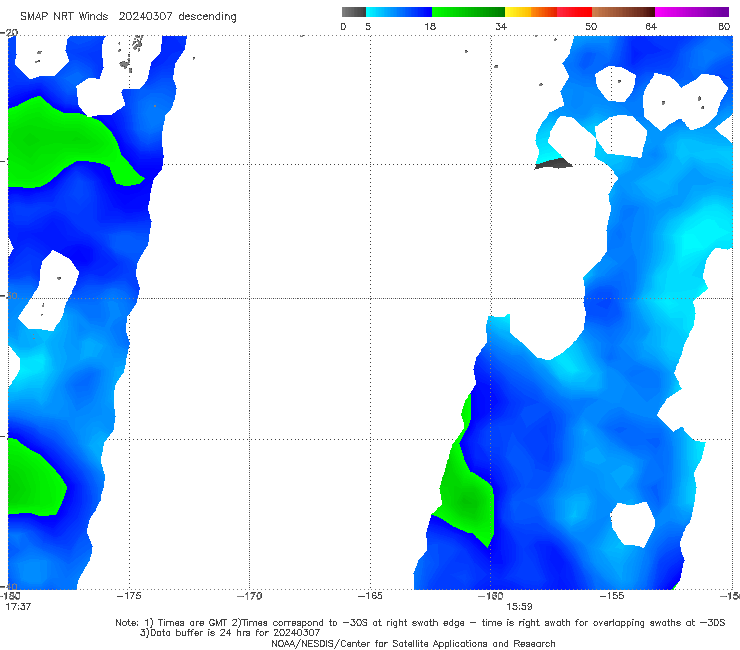Click the magenta-purple segment of the color bar
The width and height of the screenshot is (740, 650).
coord(692,12)
